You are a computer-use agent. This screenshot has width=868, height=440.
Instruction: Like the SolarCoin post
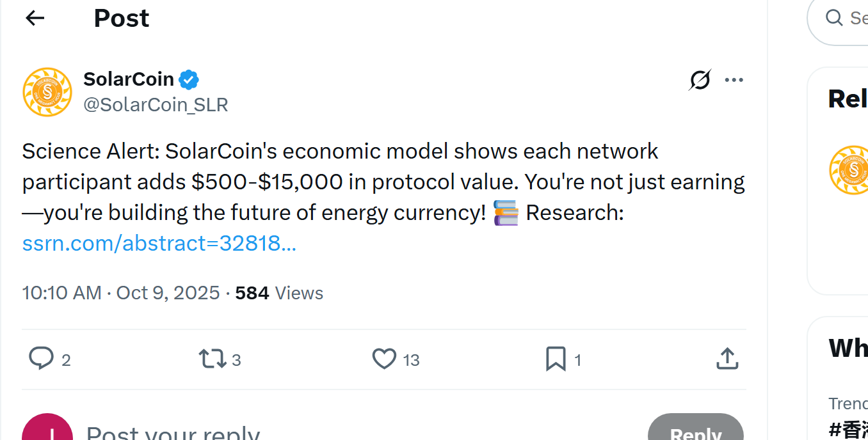385,359
